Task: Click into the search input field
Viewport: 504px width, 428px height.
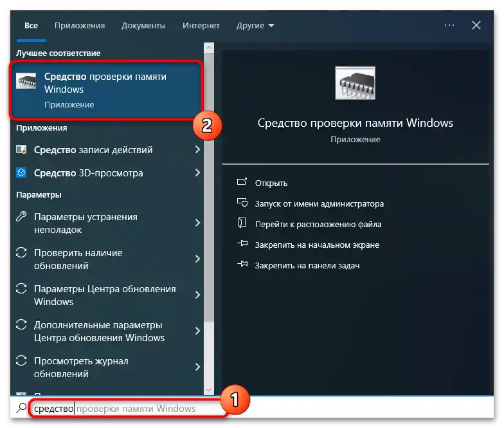Action: pos(127,408)
